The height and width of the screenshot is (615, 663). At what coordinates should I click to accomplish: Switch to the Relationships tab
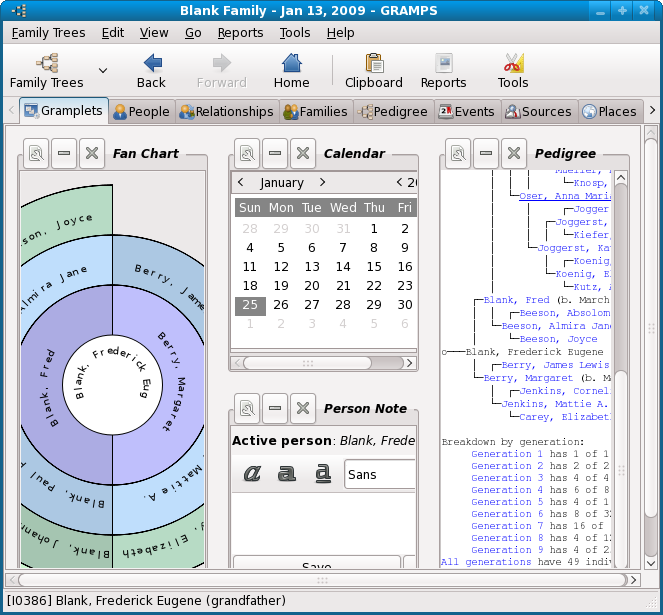click(227, 112)
